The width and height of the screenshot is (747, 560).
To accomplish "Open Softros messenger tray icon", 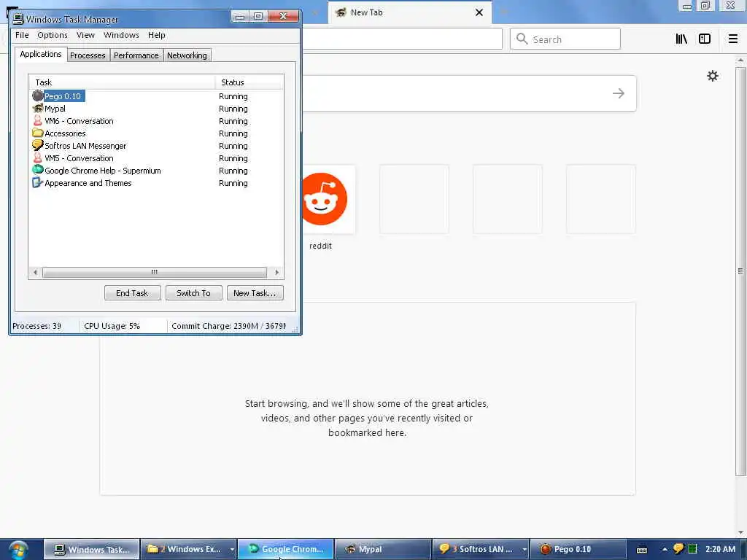I will (x=678, y=549).
